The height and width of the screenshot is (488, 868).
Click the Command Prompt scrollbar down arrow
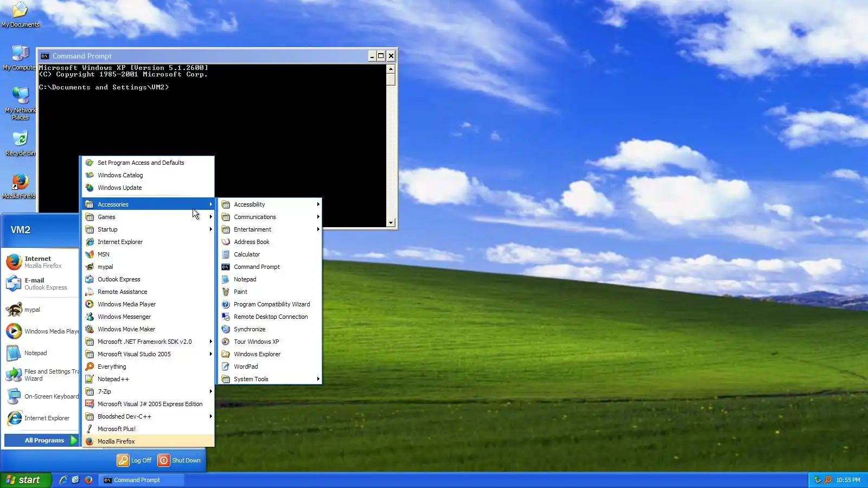pos(391,223)
